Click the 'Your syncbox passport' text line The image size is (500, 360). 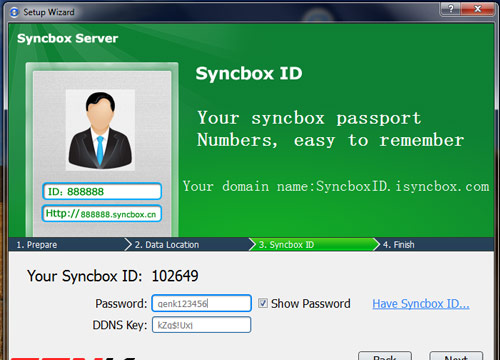pyautogui.click(x=309, y=118)
